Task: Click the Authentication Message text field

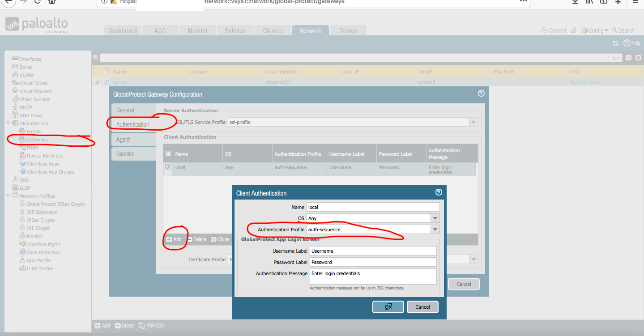Action: click(373, 276)
